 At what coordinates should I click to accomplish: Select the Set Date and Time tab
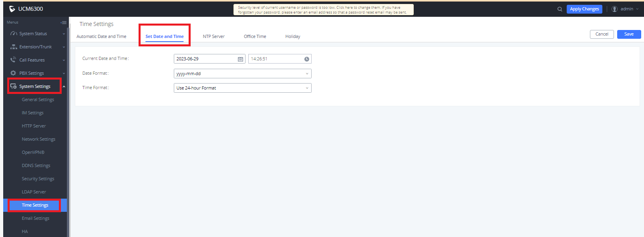coord(165,36)
